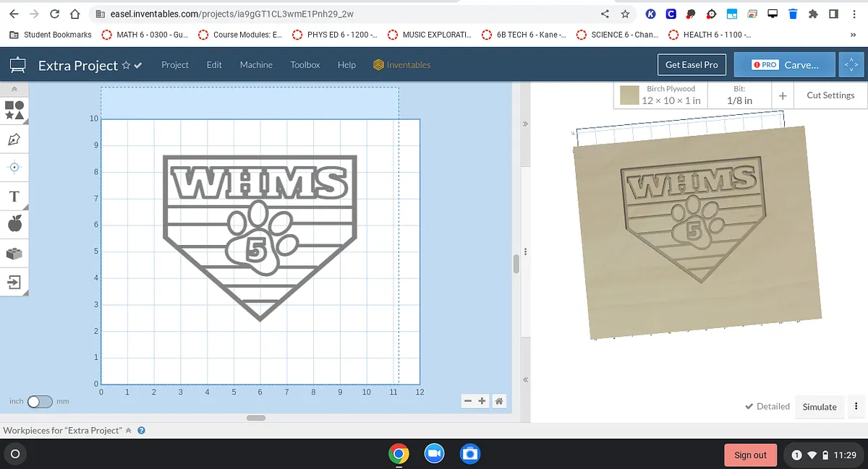Click the home reset view icon
Screen dimensions: 868x469
[x=498, y=401]
